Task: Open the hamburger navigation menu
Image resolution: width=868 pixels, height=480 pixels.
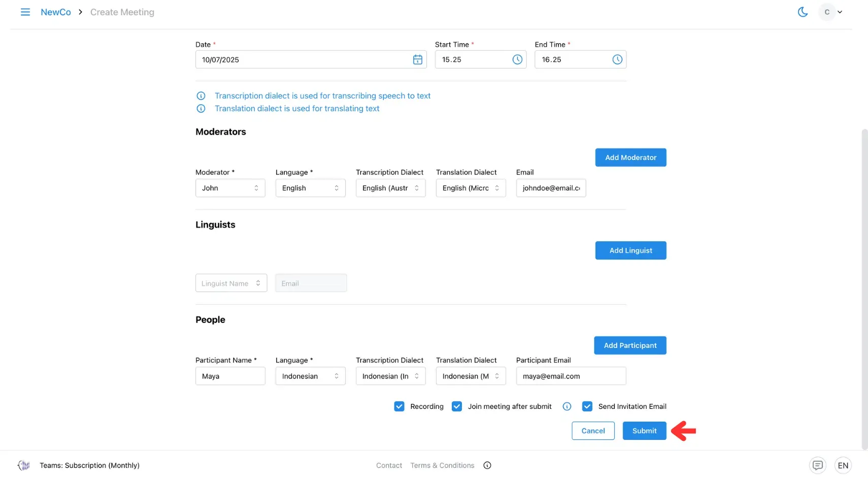Action: click(x=25, y=12)
